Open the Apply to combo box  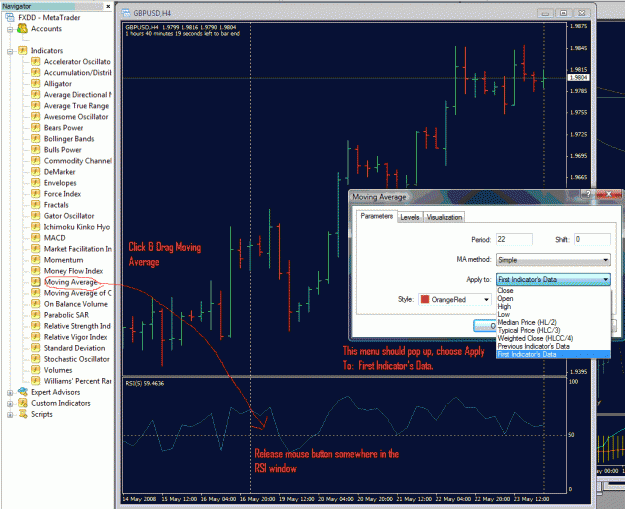[553, 279]
